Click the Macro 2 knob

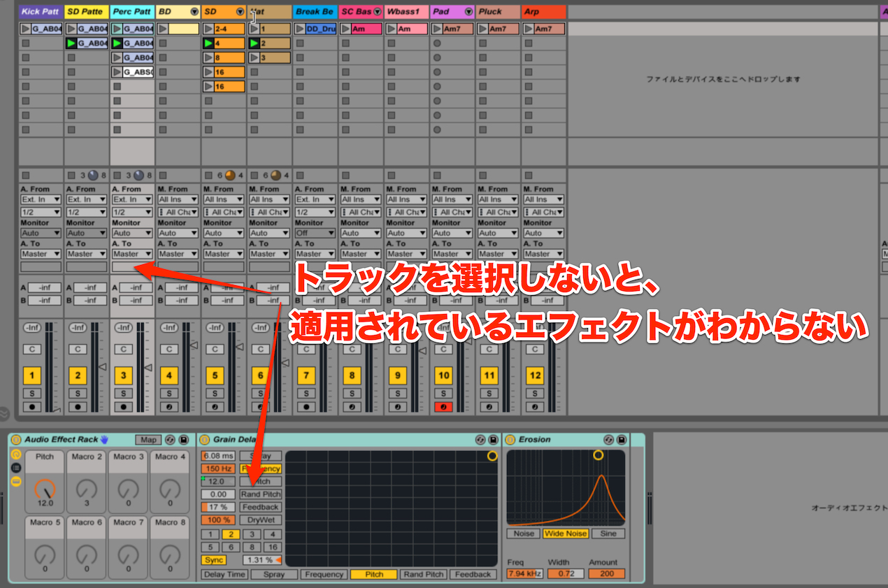click(86, 489)
